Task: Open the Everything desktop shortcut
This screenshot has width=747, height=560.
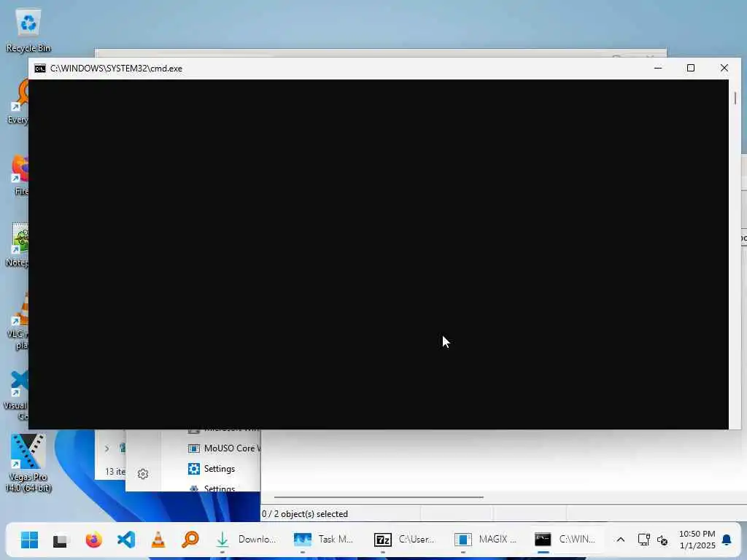Action: (18, 102)
